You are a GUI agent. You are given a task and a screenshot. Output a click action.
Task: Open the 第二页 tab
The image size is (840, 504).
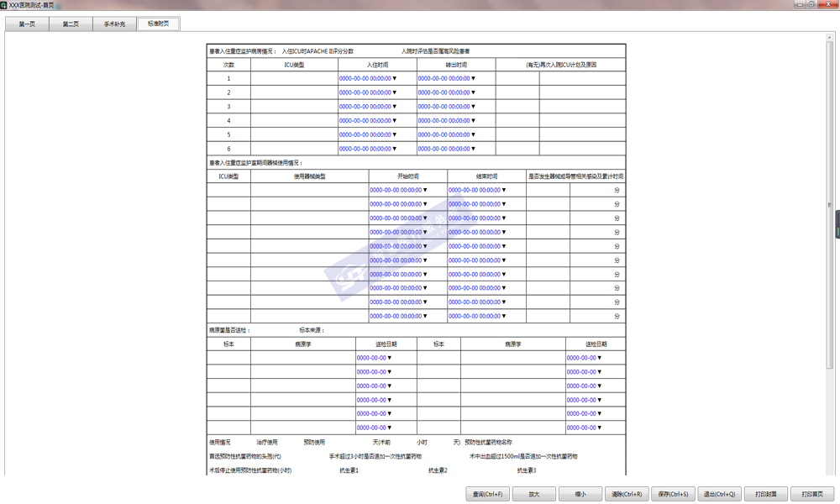(71, 24)
